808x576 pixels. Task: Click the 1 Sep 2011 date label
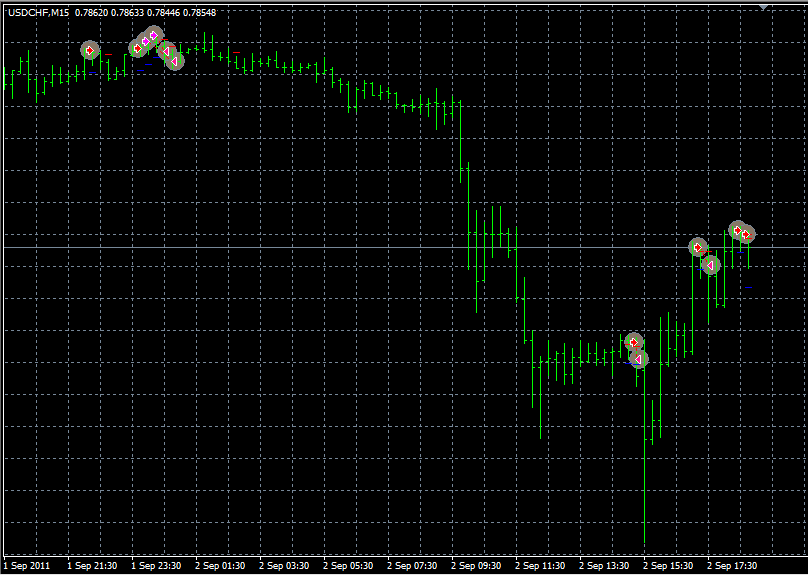[27, 566]
